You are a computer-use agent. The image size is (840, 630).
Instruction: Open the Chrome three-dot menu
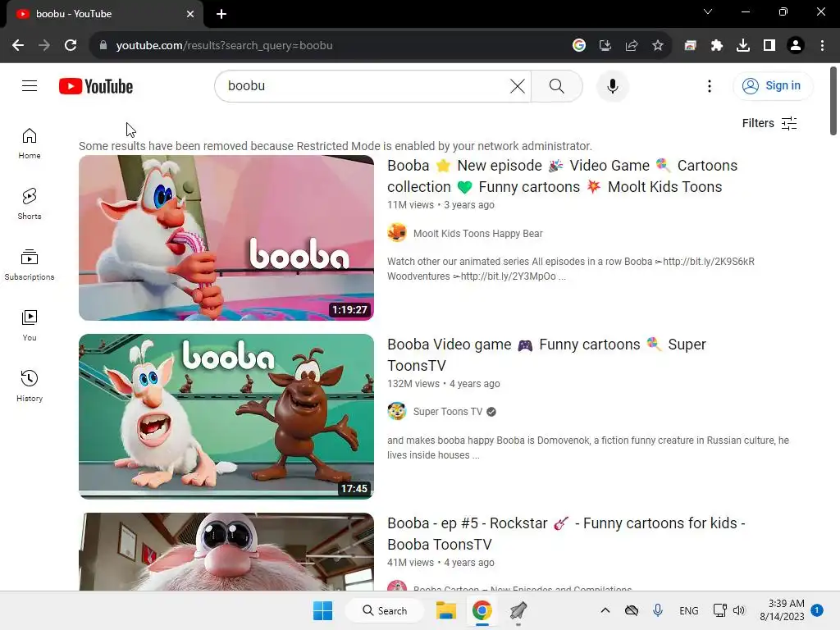(x=822, y=46)
